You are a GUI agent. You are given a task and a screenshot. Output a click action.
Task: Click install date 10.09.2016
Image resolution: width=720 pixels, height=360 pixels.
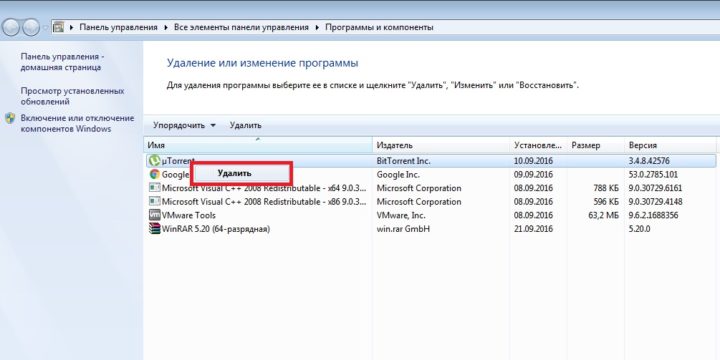click(x=533, y=161)
